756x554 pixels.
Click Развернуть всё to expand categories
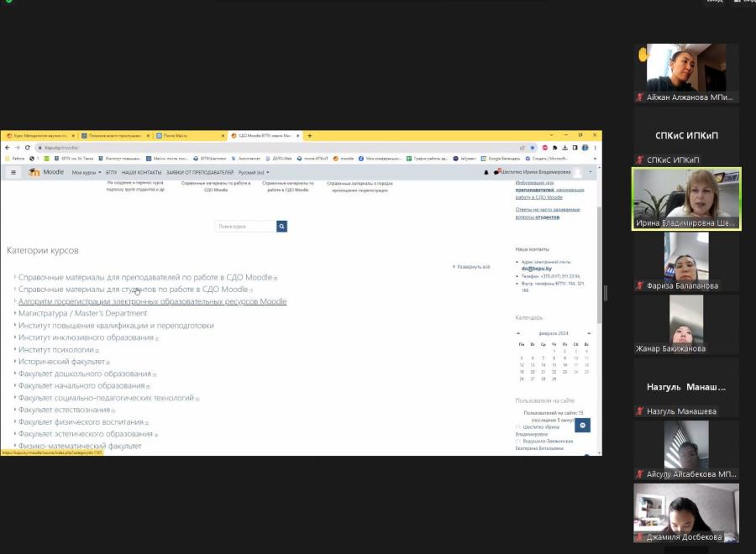coord(471,267)
